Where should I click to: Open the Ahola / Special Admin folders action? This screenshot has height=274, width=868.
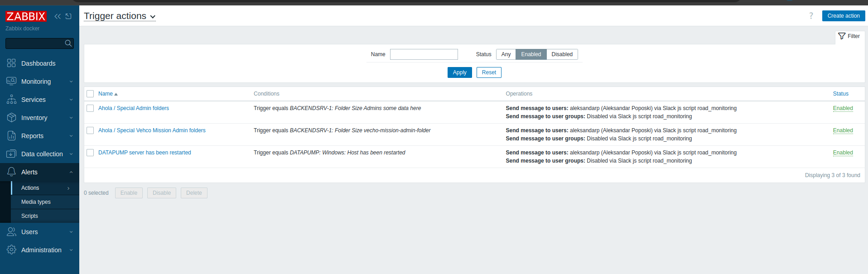click(134, 108)
